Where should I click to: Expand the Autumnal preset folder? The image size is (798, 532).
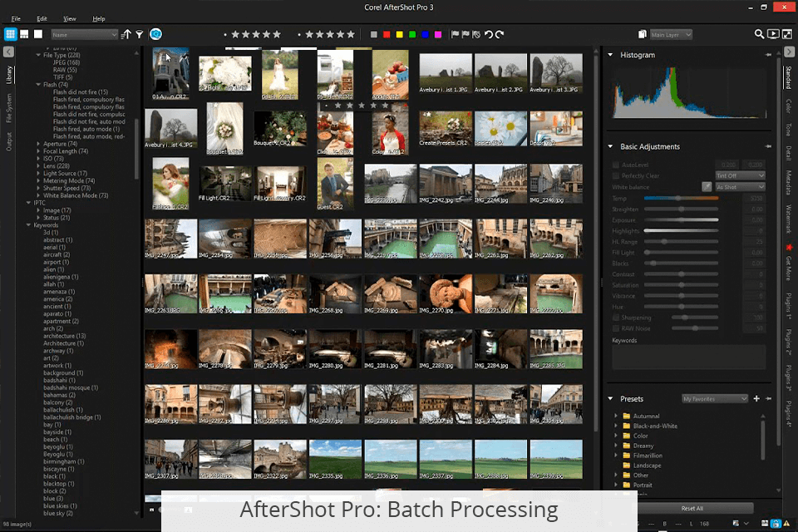point(616,416)
